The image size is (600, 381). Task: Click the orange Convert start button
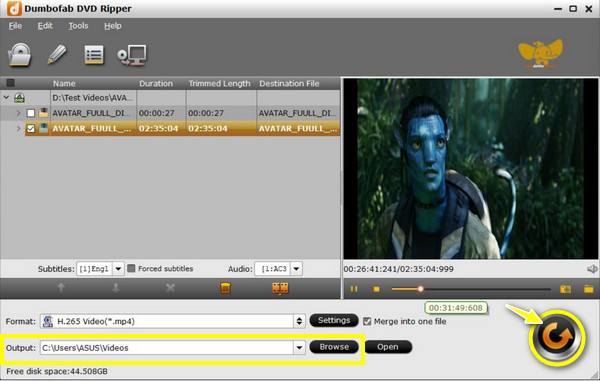[557, 337]
